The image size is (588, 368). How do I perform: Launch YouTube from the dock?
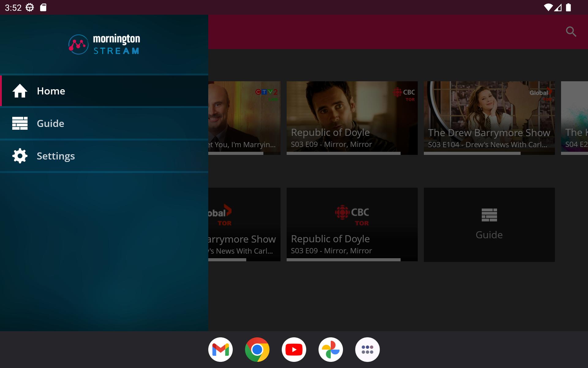[x=294, y=350]
